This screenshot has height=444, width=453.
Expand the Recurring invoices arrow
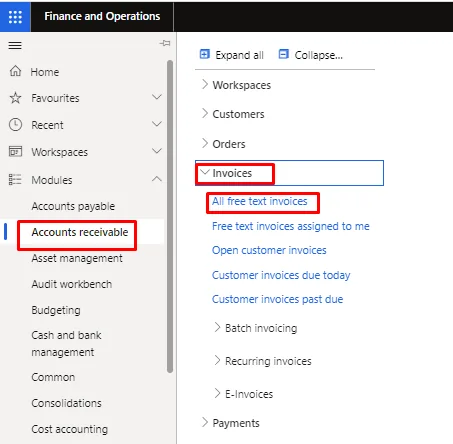(x=217, y=360)
